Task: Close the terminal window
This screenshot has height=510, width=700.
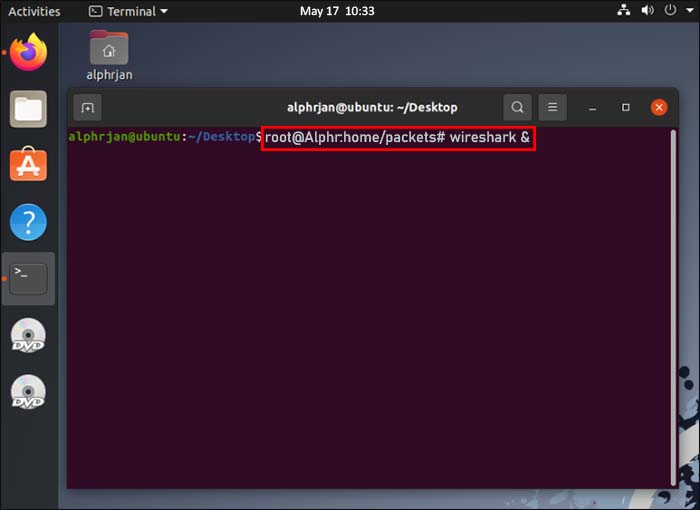Action: [x=659, y=107]
